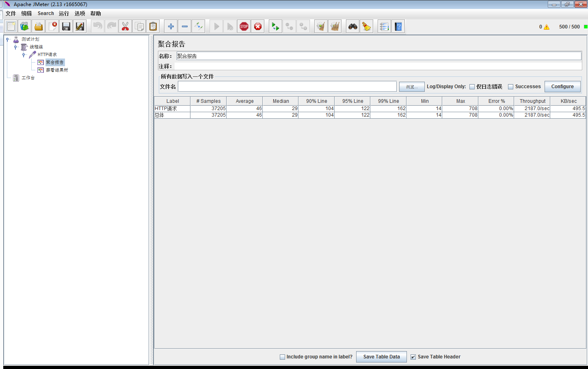588x369 pixels.
Task: Click the Close test plan icon
Action: (x=52, y=26)
